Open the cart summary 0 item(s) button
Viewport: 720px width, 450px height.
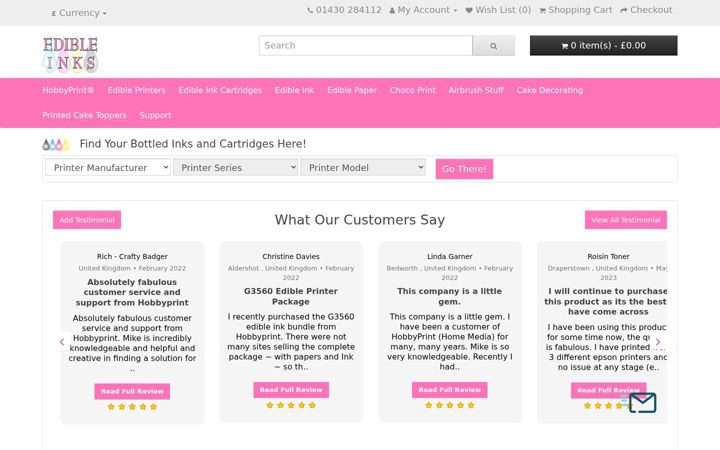[x=603, y=45]
